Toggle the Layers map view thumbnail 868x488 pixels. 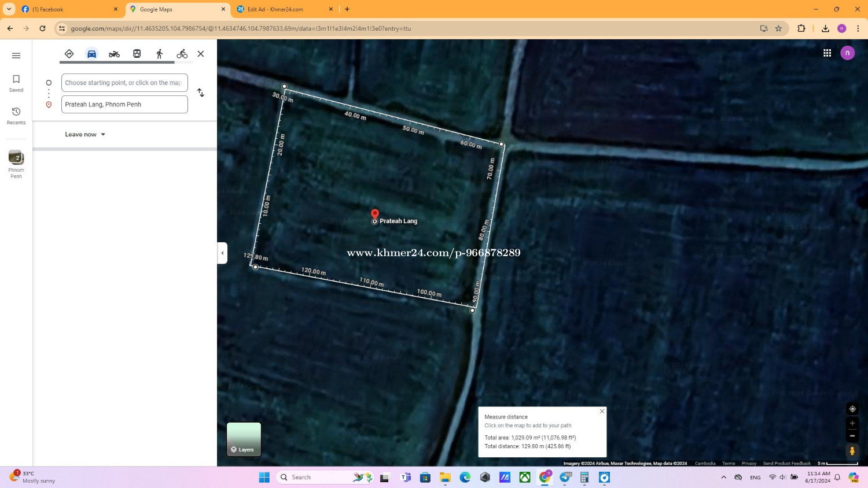click(x=244, y=439)
